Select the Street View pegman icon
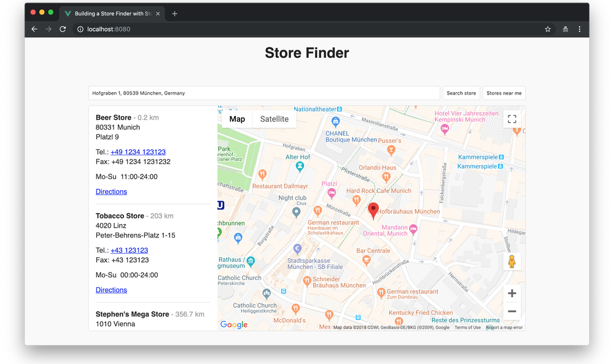Image resolution: width=614 pixels, height=364 pixels. tap(512, 261)
